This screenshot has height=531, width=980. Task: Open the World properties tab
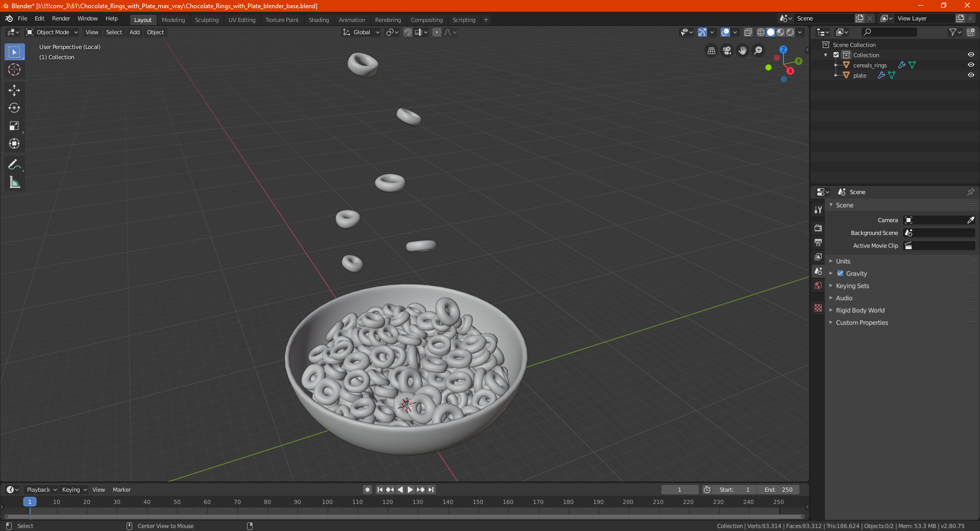click(x=818, y=285)
